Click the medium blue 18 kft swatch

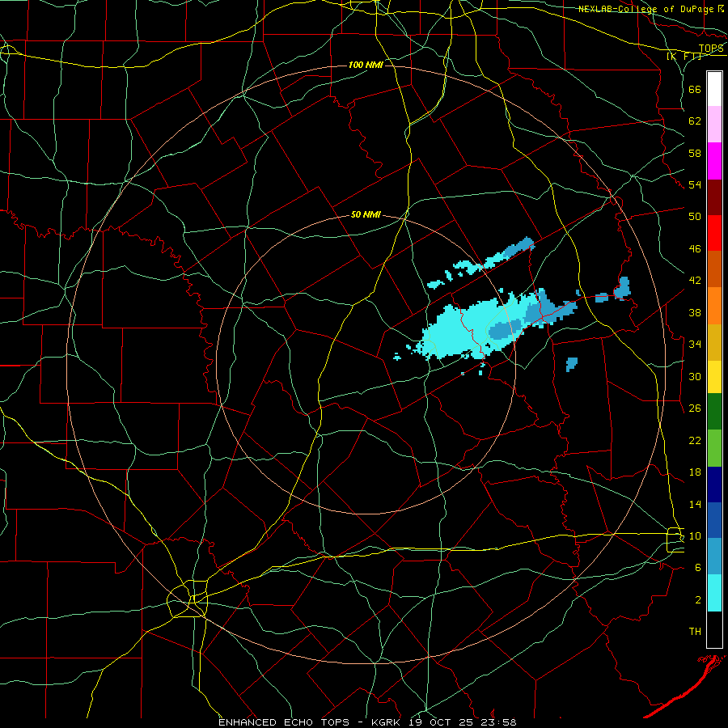coord(714,520)
